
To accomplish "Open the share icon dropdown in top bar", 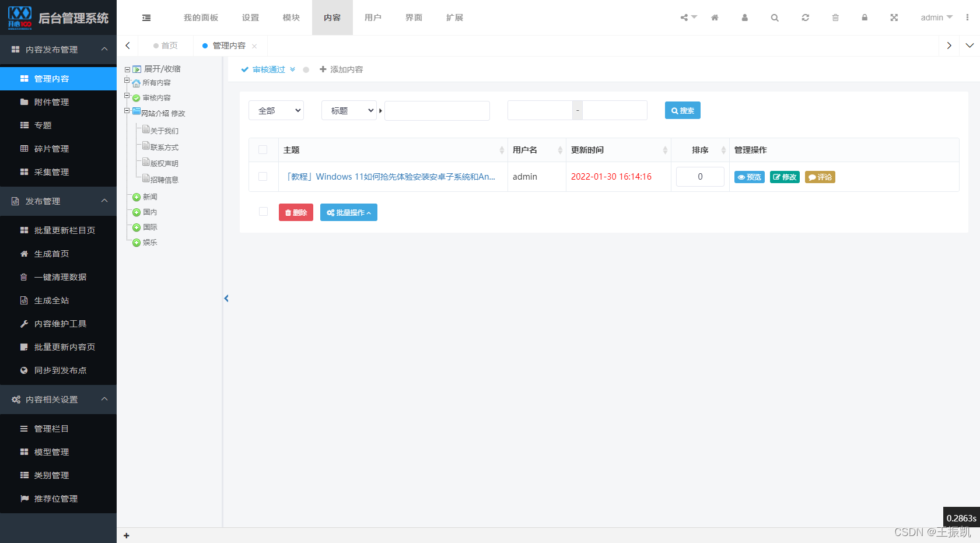I will point(688,17).
